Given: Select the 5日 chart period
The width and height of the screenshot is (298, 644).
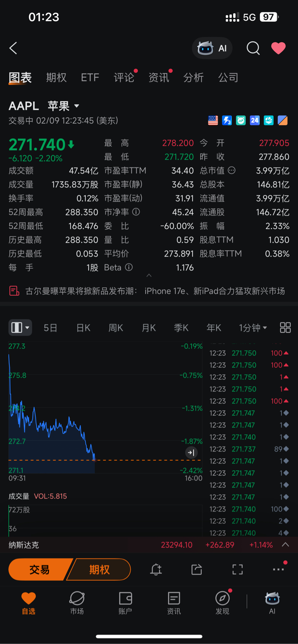Looking at the screenshot, I should (50, 328).
